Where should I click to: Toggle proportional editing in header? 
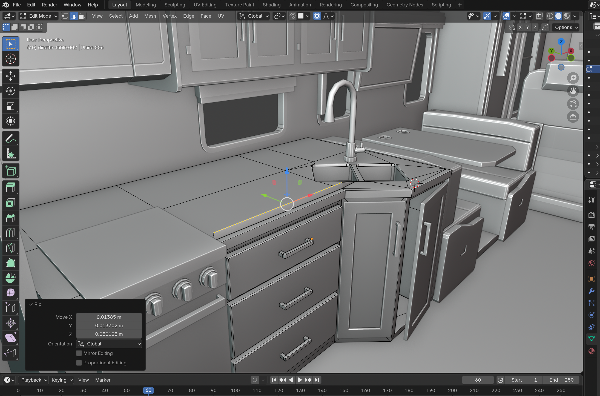(x=317, y=16)
